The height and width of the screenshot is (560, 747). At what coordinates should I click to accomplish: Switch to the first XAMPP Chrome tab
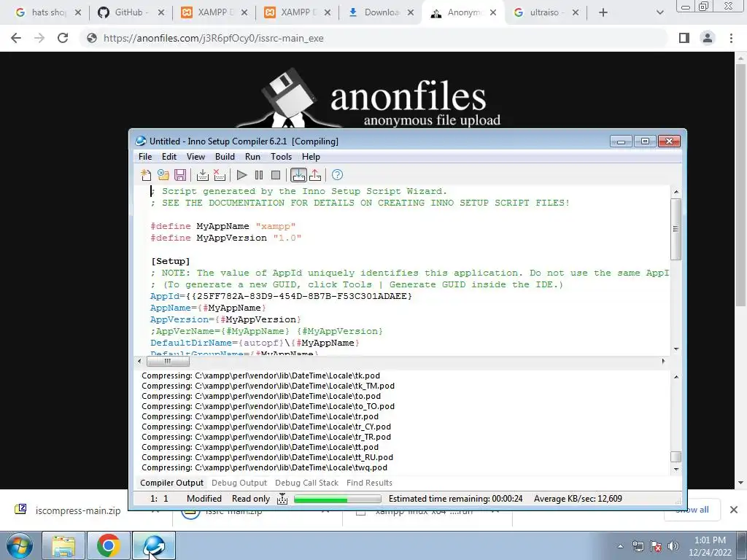tap(214, 12)
